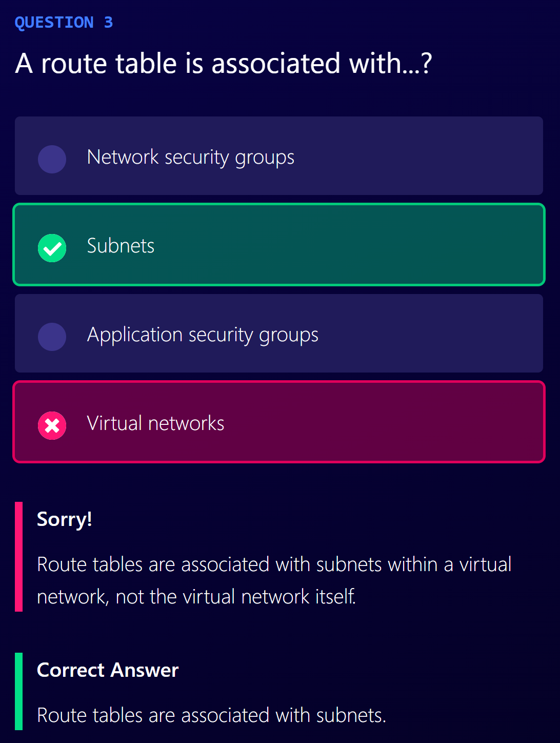Click the green checkmark icon beside Subnets
Image resolution: width=560 pixels, height=743 pixels.
52,248
